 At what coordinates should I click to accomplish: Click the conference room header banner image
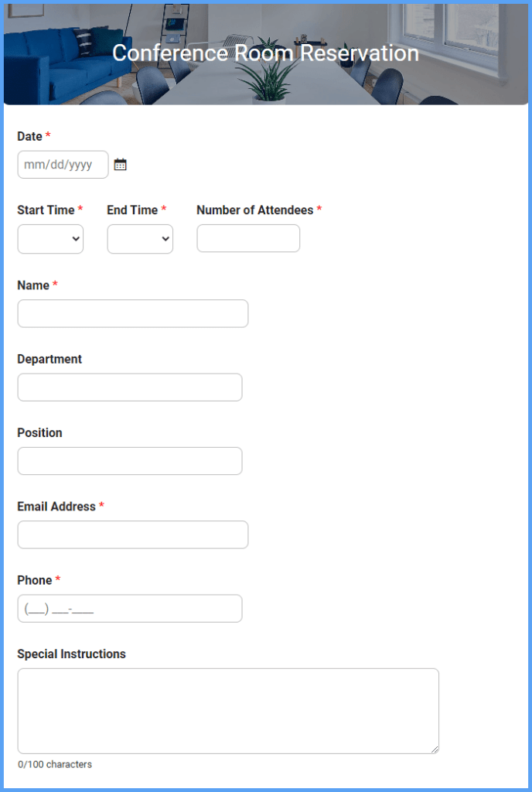[x=266, y=54]
